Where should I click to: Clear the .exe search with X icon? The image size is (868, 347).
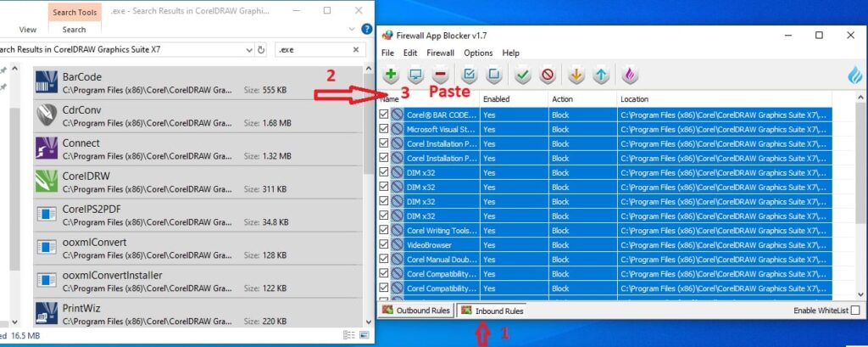(x=356, y=50)
